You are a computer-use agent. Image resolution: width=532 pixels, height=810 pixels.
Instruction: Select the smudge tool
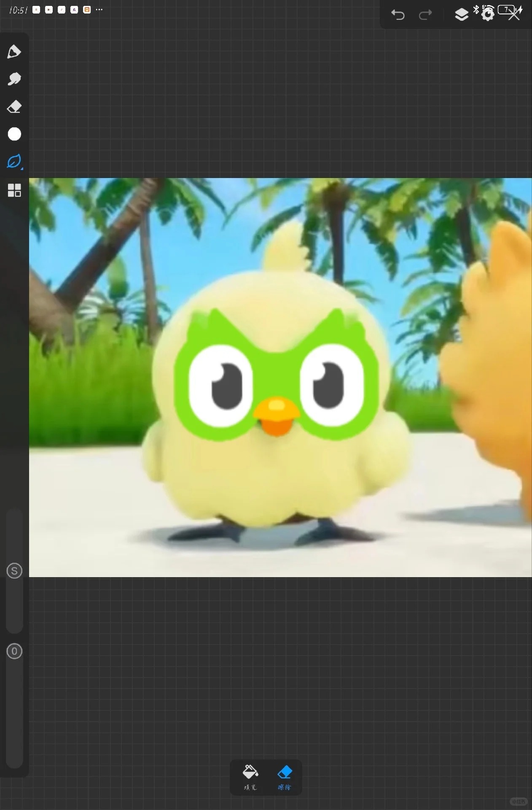tap(14, 79)
